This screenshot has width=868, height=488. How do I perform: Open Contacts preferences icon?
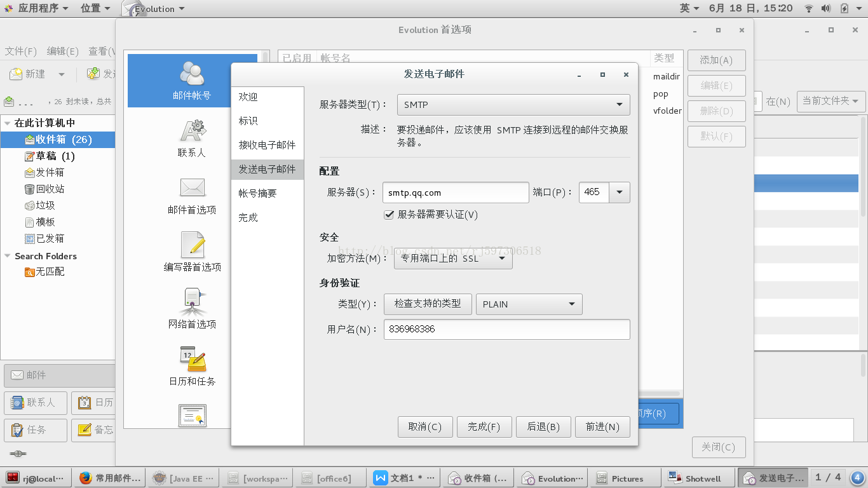(192, 130)
